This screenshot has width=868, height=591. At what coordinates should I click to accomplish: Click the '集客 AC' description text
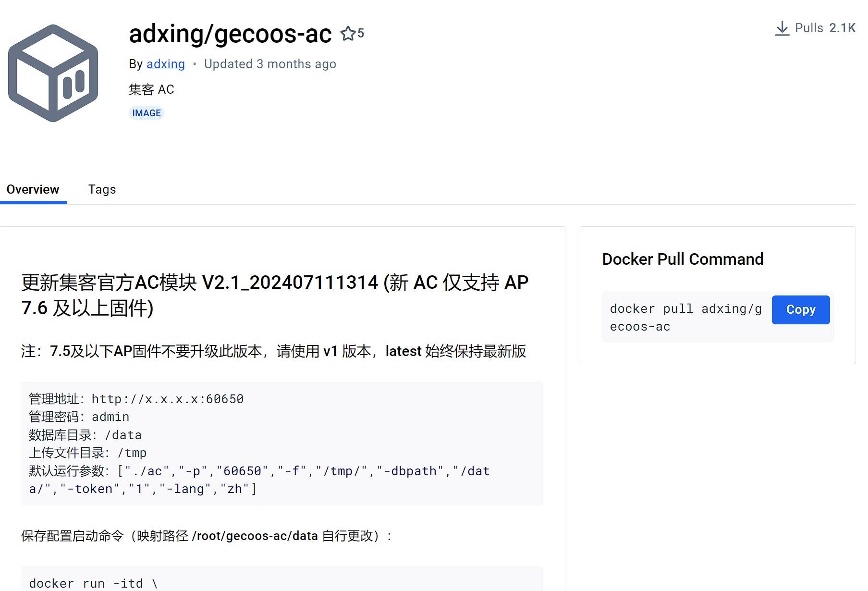point(151,89)
